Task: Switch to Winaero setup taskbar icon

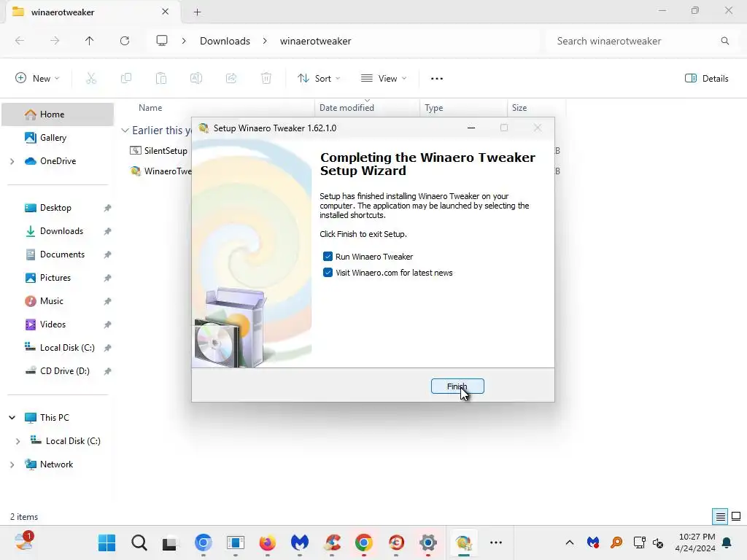Action: tap(463, 542)
